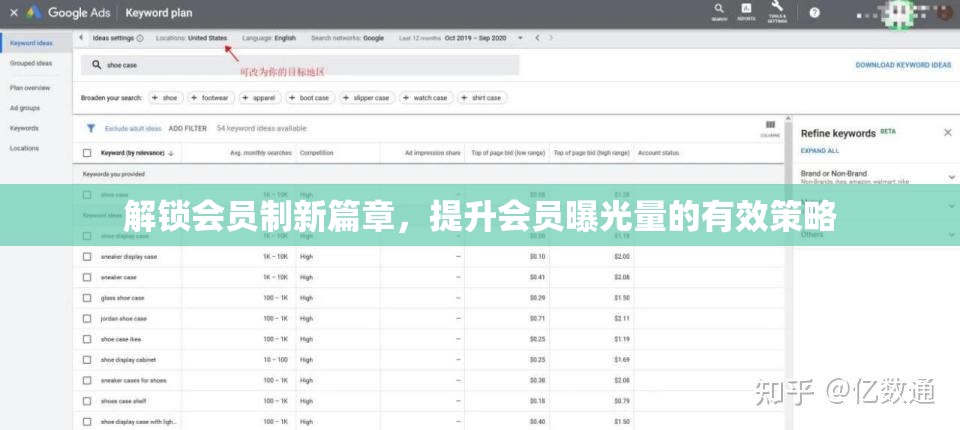This screenshot has height=430, width=960.
Task: Click the '10 – 100' monthly searches value
Action: click(276, 360)
